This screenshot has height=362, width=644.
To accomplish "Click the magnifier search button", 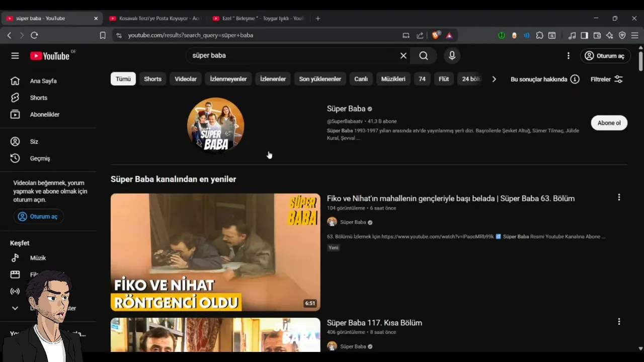I will pyautogui.click(x=424, y=56).
